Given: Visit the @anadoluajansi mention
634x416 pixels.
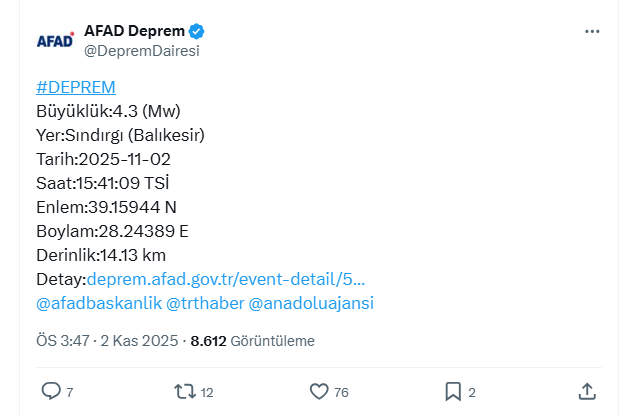Looking at the screenshot, I should click(x=311, y=303).
